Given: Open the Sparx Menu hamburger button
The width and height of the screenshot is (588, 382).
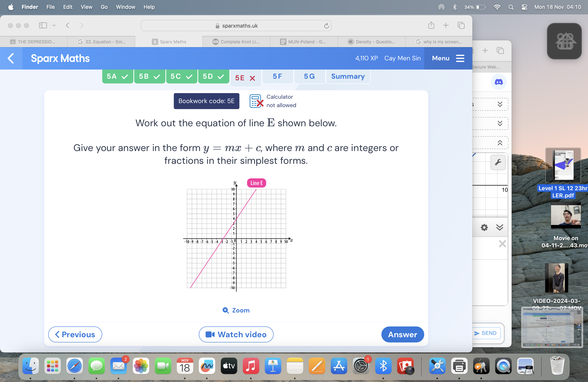Looking at the screenshot, I should click(448, 58).
